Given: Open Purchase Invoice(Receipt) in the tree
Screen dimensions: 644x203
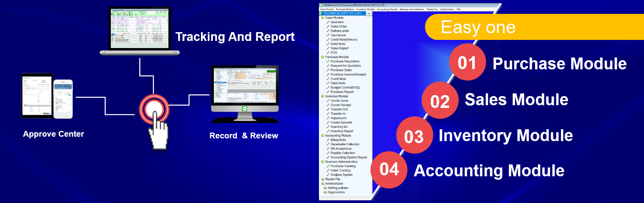Looking at the screenshot, I should click(x=348, y=75).
